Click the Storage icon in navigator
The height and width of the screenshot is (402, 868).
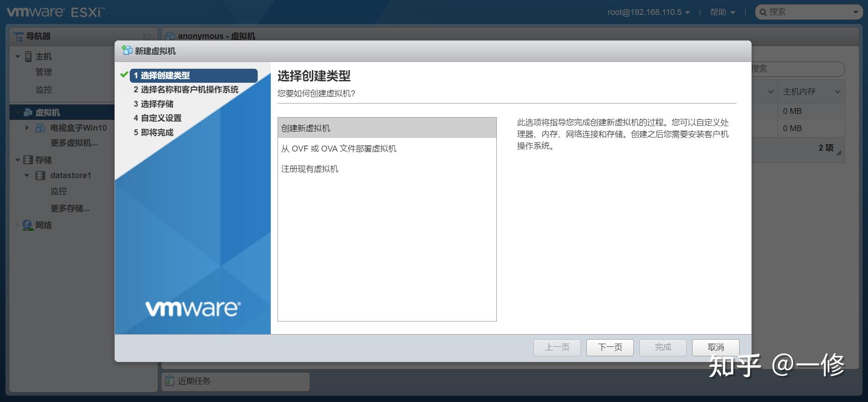(x=28, y=160)
